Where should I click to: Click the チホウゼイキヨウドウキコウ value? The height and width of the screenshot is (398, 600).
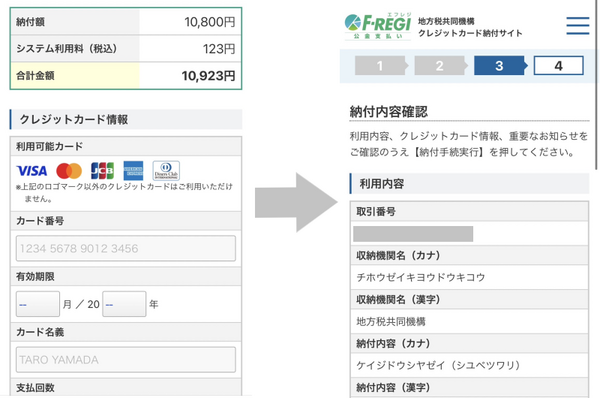point(421,277)
